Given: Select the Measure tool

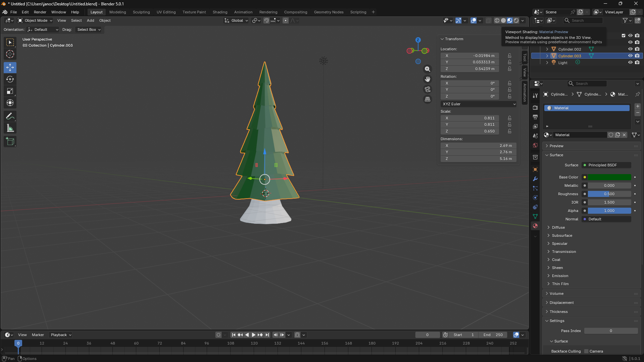Looking at the screenshot, I should [x=10, y=128].
